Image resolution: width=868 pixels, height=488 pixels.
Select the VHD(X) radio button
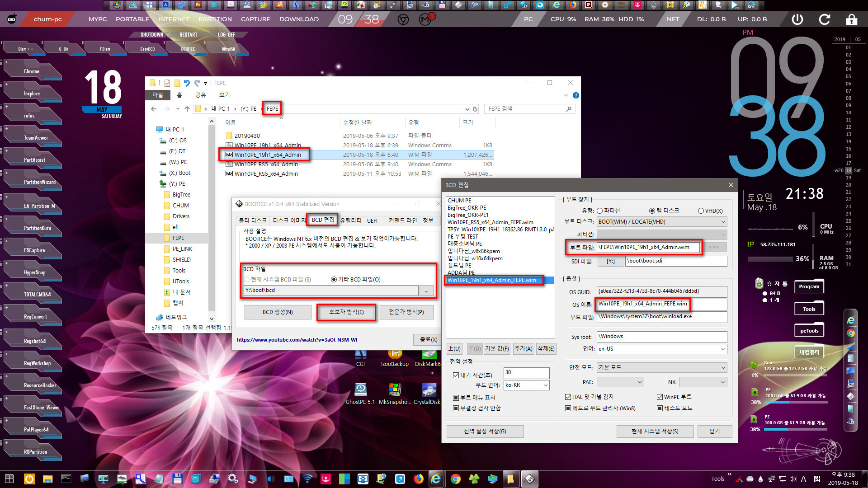coord(701,211)
